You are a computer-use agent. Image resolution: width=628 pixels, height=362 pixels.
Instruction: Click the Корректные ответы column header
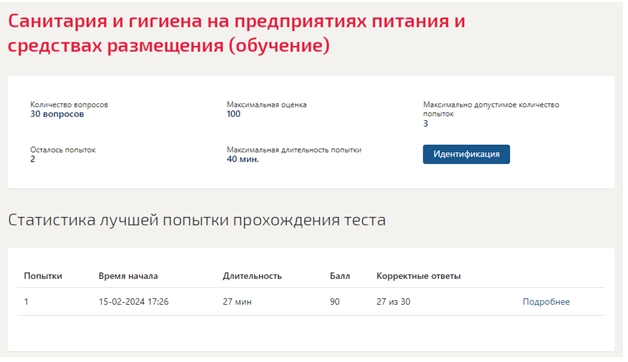[x=419, y=276]
